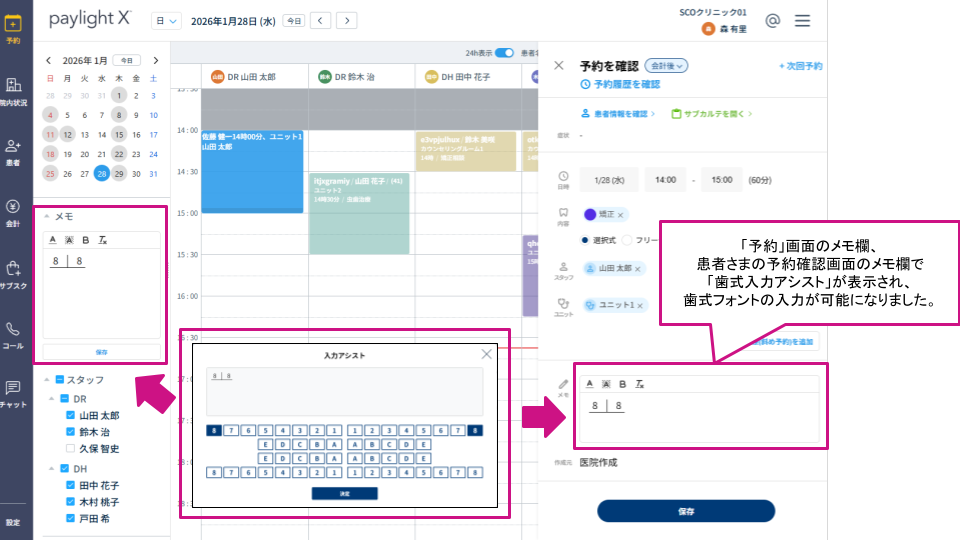960x540 pixels.
Task: Click + 次回予約 link
Action: (800, 66)
